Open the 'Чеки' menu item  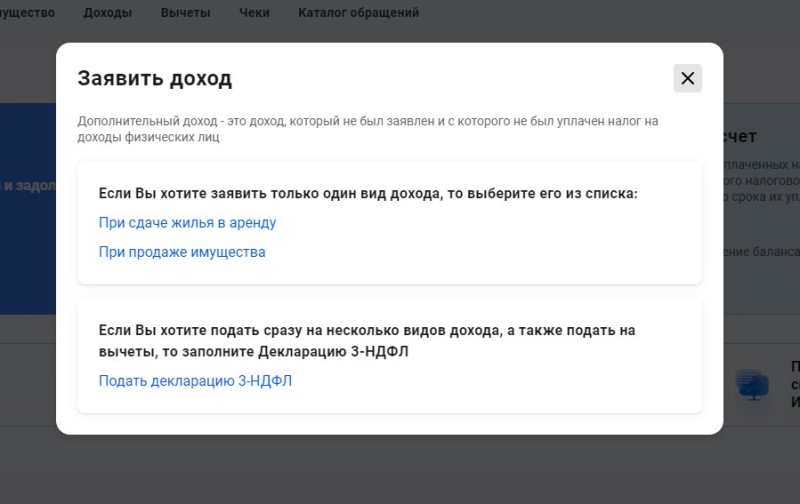click(x=254, y=13)
